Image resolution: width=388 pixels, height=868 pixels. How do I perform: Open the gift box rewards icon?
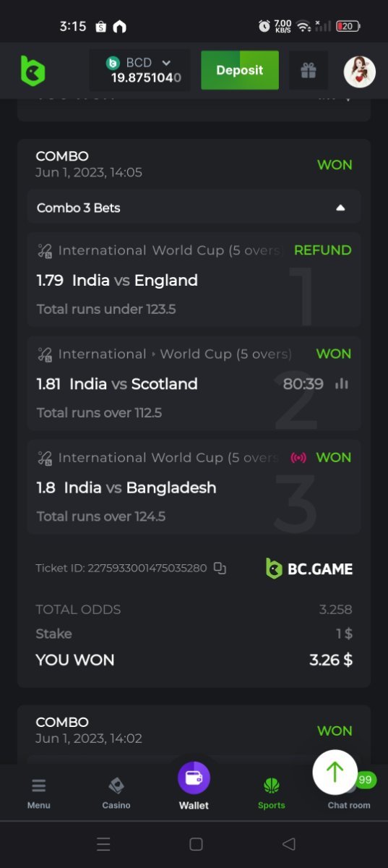coord(309,70)
